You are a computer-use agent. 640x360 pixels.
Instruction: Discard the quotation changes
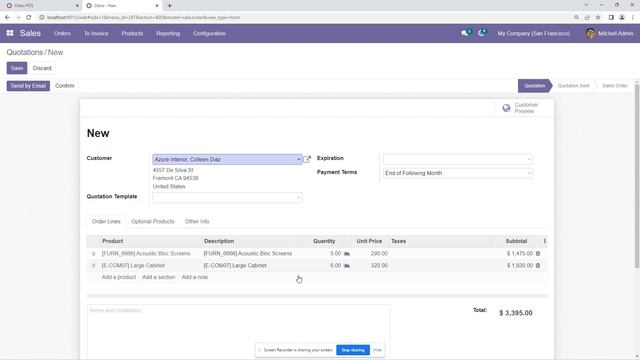click(42, 68)
